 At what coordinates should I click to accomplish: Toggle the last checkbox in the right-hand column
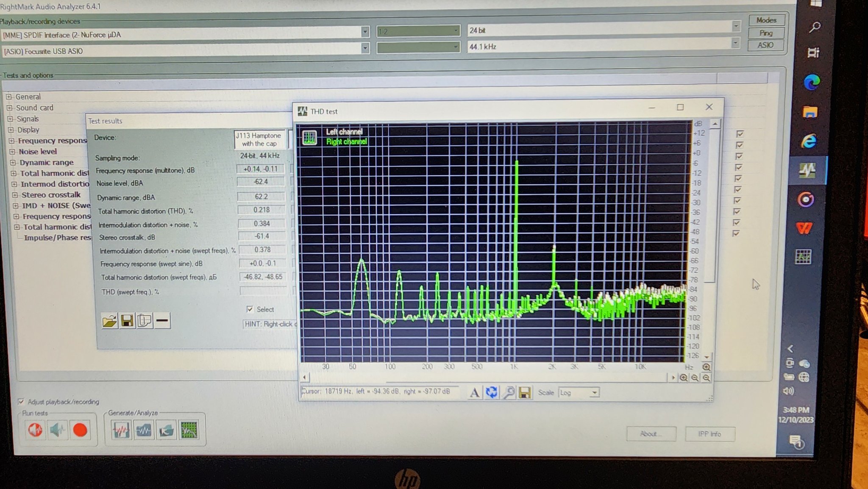click(x=736, y=233)
